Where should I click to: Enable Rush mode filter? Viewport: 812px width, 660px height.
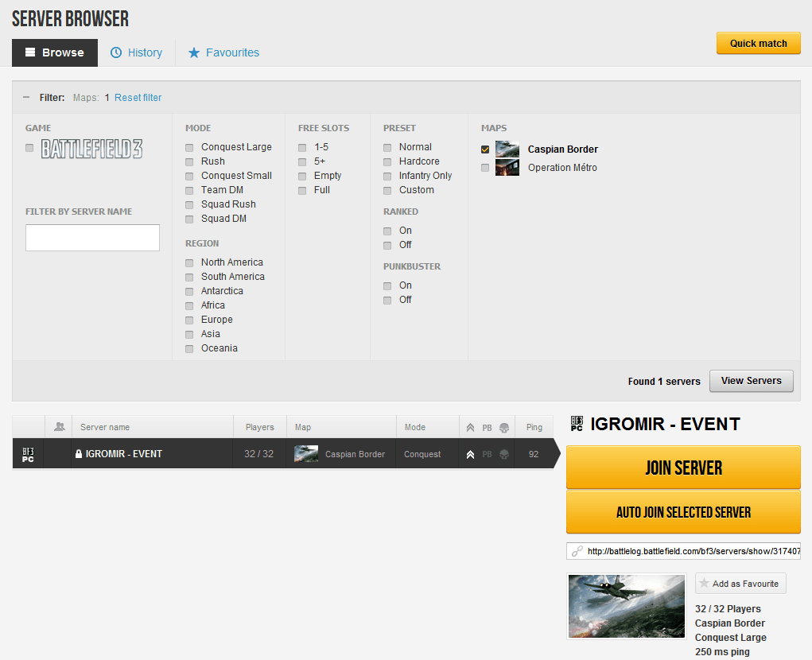[x=189, y=162]
